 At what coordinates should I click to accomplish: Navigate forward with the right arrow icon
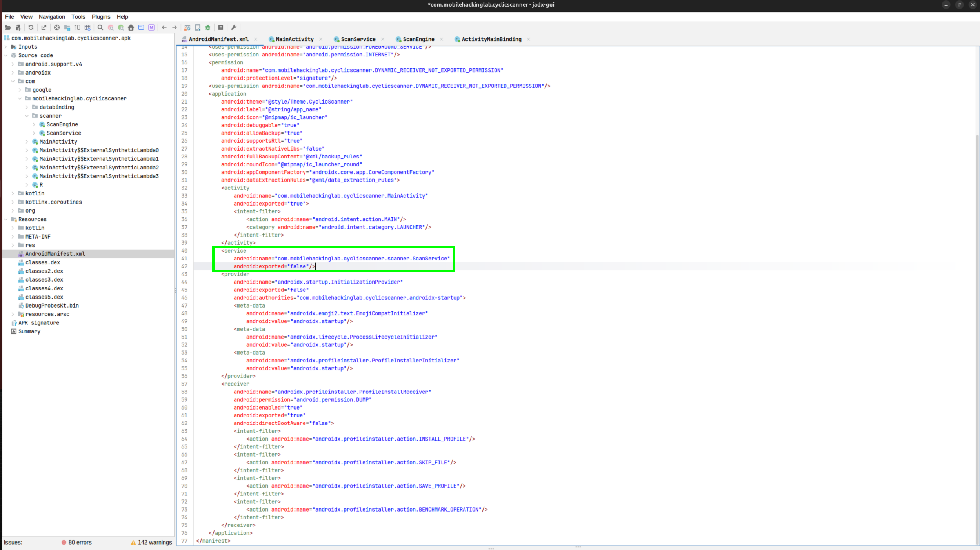(175, 27)
